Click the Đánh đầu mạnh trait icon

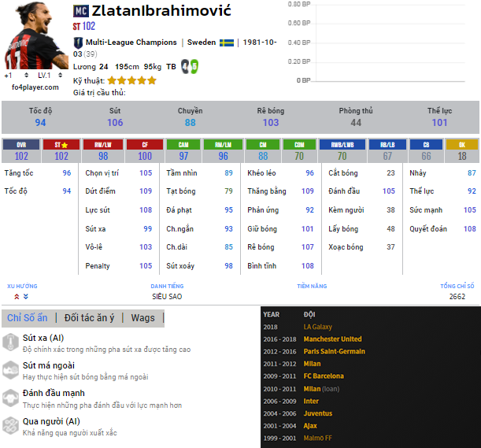(x=11, y=398)
